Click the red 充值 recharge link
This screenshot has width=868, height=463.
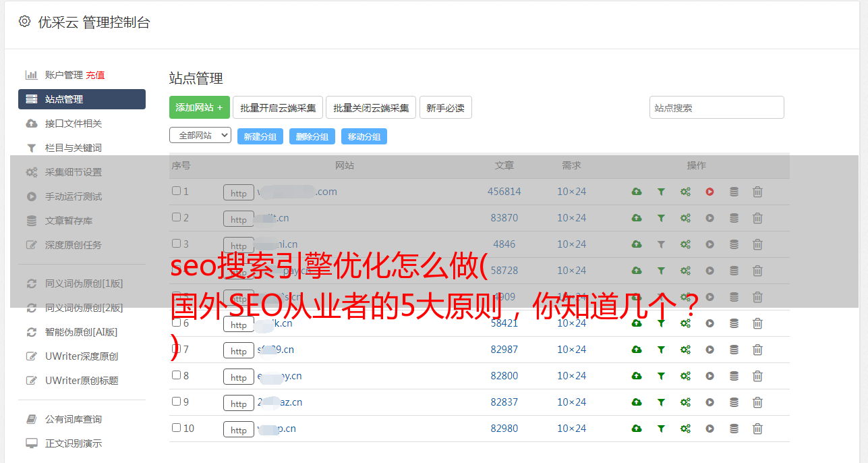click(x=95, y=75)
